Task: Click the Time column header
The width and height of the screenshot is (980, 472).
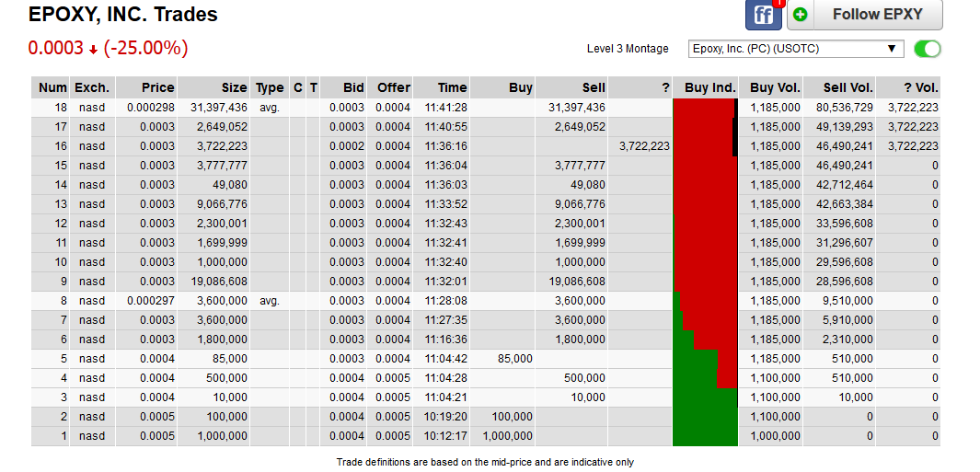Action: [452, 87]
